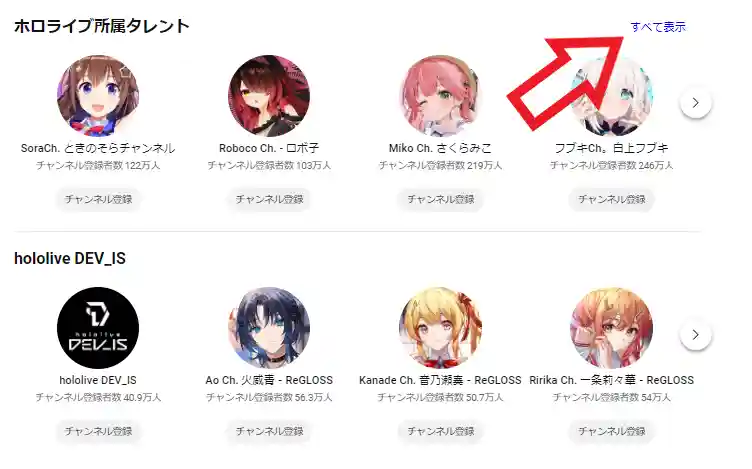The height and width of the screenshot is (469, 752).
Task: Open SoraCh. ときのそら channel avatar
Action: (98, 96)
